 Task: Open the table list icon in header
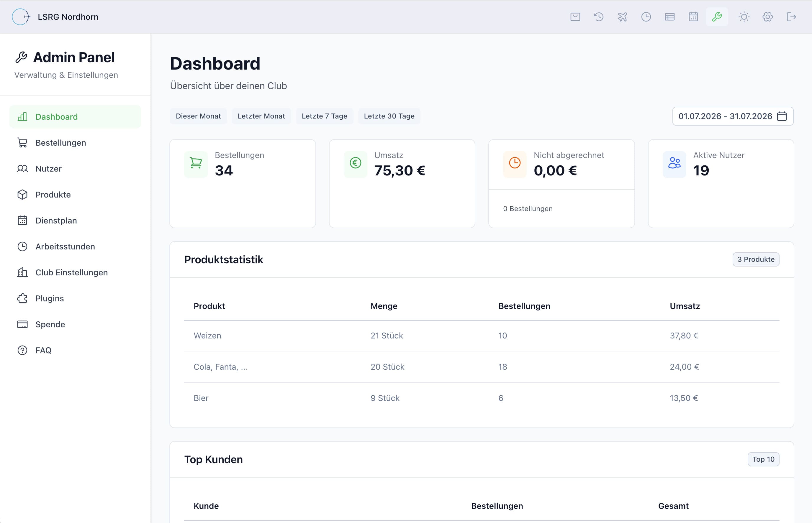(x=669, y=17)
